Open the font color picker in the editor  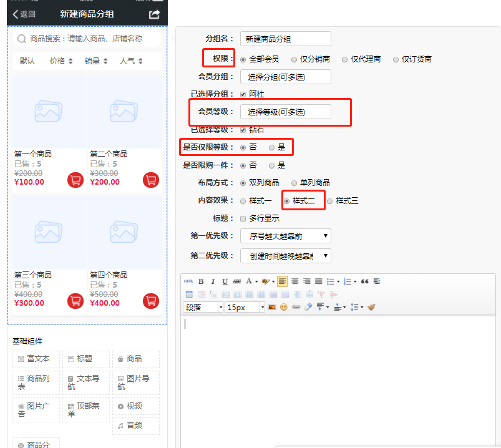click(x=249, y=281)
